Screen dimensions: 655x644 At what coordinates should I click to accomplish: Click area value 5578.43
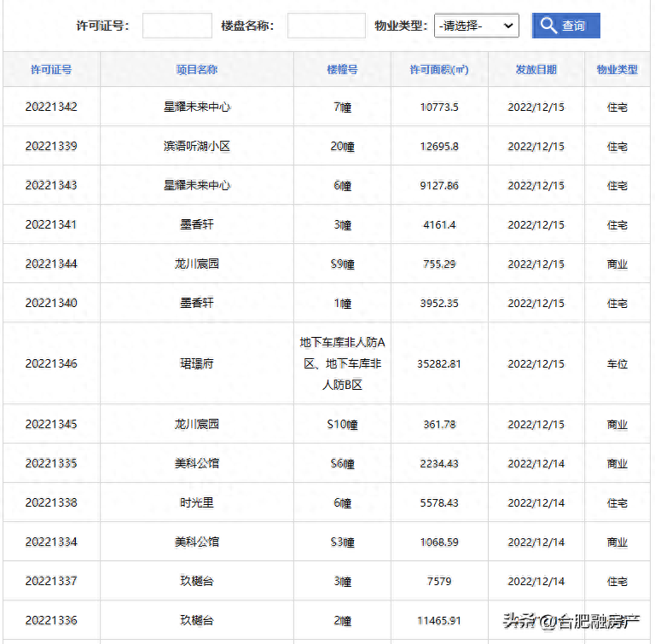pyautogui.click(x=439, y=502)
